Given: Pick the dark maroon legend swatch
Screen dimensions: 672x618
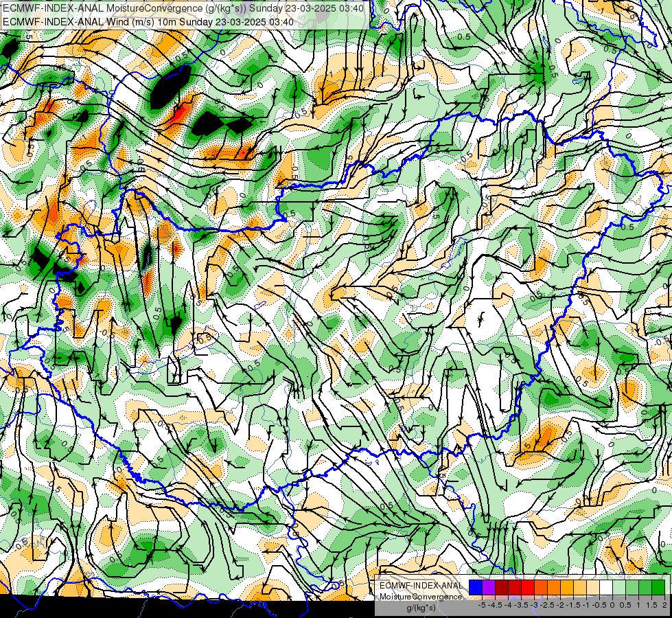Looking at the screenshot, I should (x=502, y=587).
